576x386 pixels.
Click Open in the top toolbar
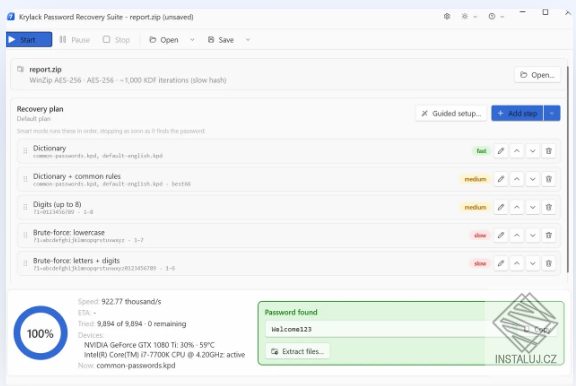click(164, 40)
